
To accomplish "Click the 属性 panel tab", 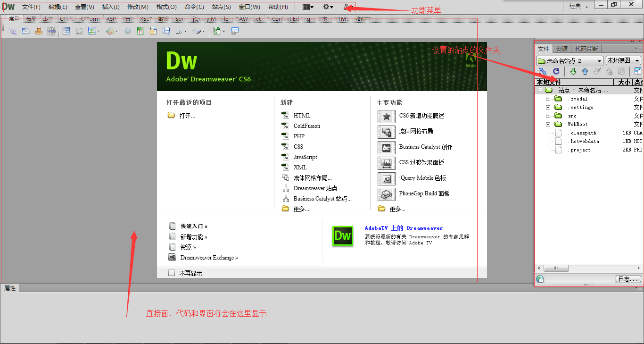I will (10, 288).
